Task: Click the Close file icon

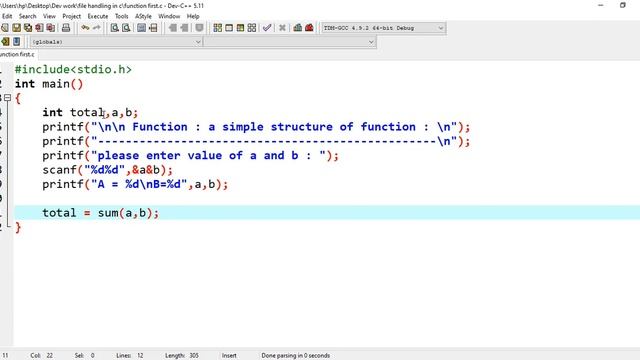Action: [x=39, y=28]
